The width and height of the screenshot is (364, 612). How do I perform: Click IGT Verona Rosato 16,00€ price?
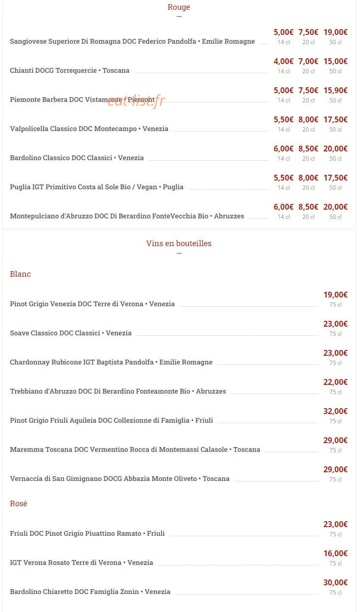(335, 553)
